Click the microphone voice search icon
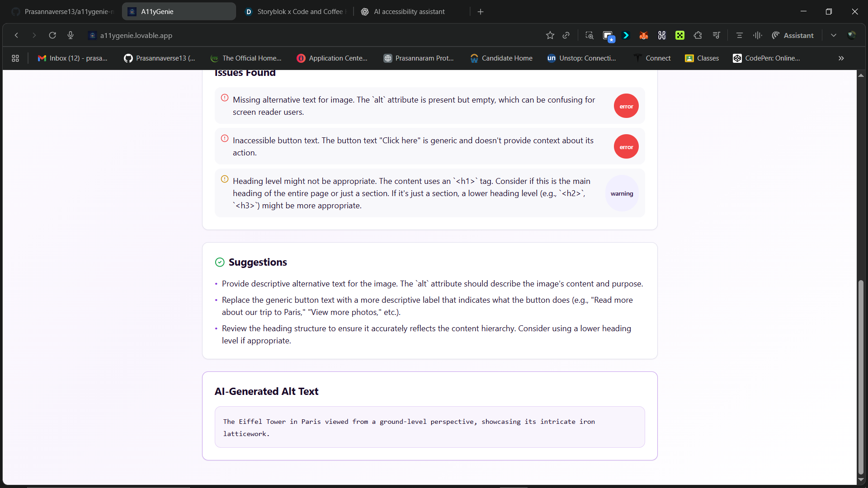This screenshot has width=868, height=488. point(71,35)
